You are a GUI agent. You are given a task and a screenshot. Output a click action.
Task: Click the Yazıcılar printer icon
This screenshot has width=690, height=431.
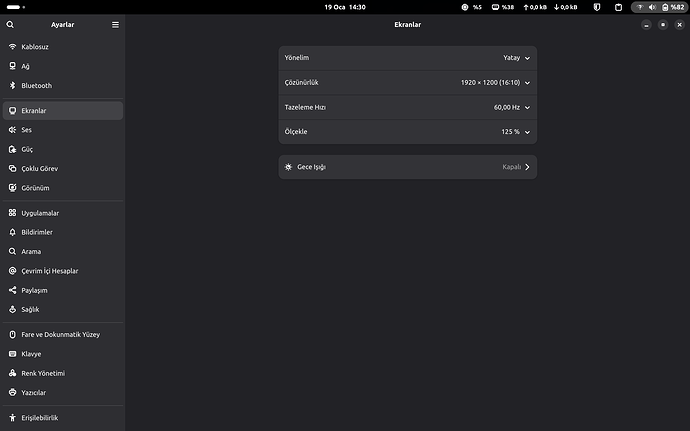[x=12, y=393]
